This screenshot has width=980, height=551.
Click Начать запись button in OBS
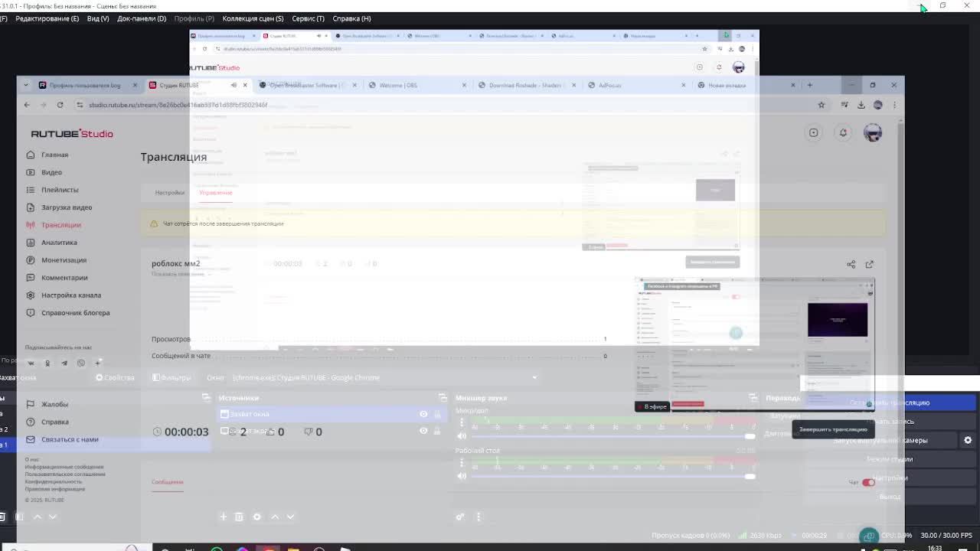coord(889,422)
